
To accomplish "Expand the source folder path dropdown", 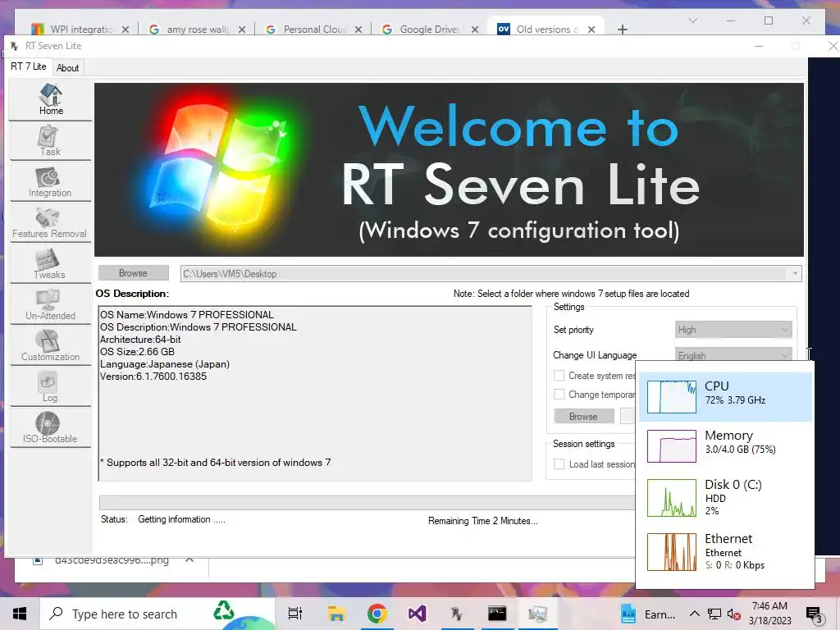I will (794, 273).
